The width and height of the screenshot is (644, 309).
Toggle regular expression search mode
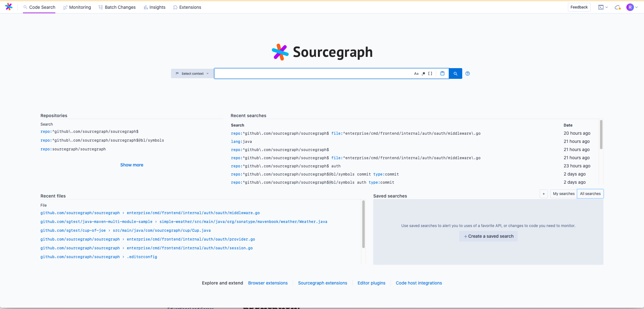click(x=424, y=73)
